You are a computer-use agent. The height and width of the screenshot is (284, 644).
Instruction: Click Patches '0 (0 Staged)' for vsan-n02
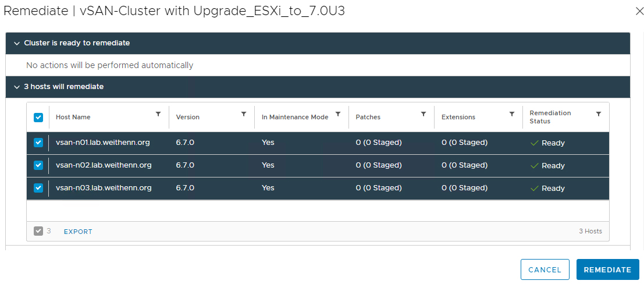[x=379, y=165]
